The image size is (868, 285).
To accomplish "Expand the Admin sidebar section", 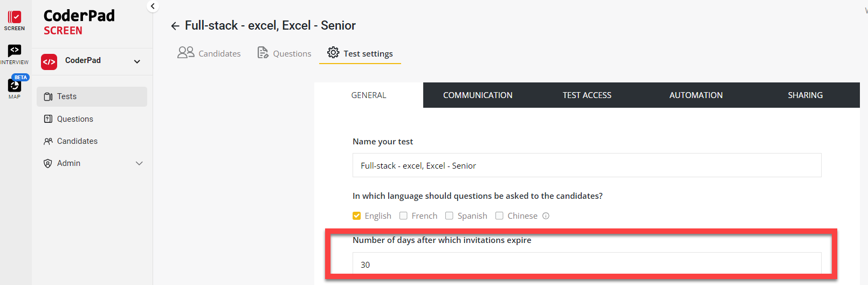I will coord(139,163).
